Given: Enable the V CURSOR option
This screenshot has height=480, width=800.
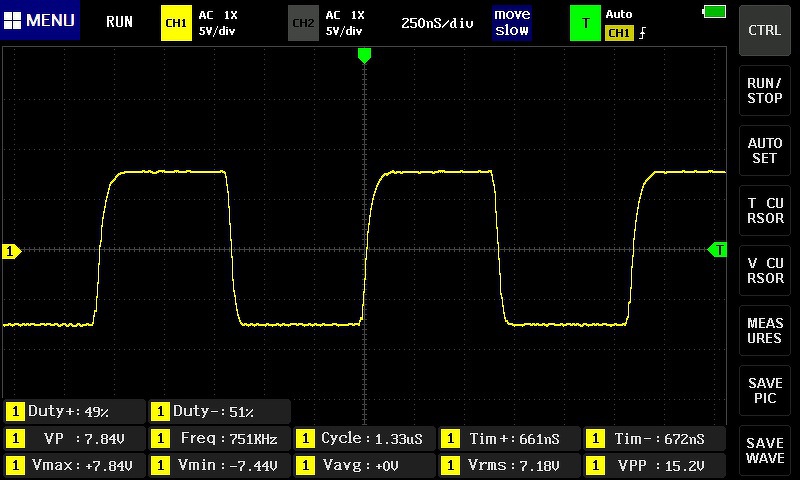Looking at the screenshot, I should (764, 270).
